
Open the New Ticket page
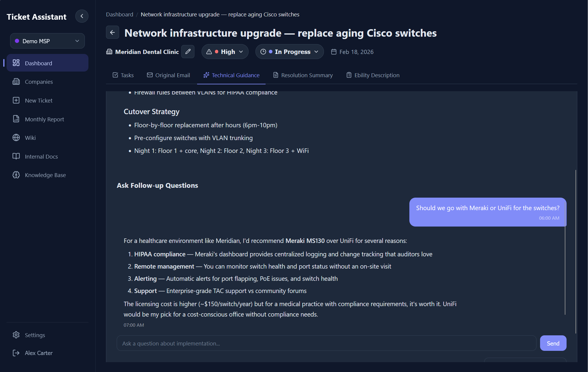(x=38, y=100)
